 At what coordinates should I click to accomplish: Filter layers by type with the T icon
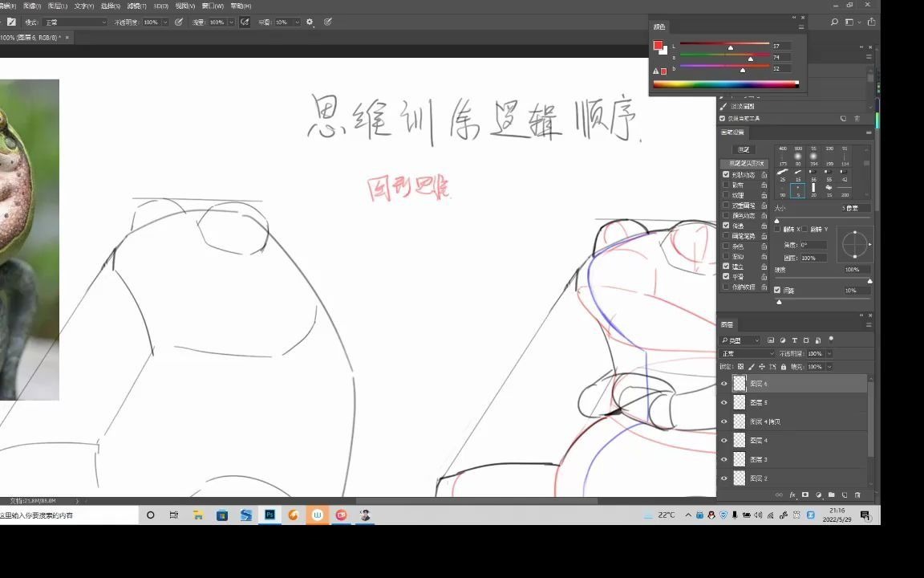(795, 340)
